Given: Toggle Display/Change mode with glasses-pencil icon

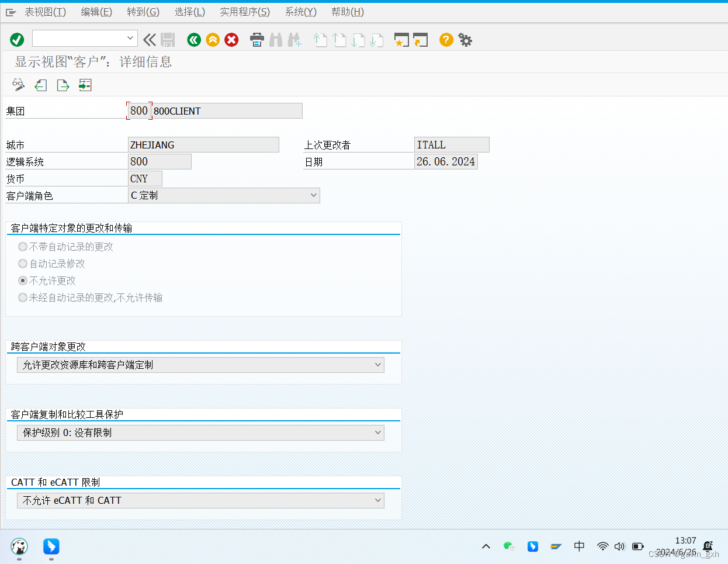Looking at the screenshot, I should point(18,85).
